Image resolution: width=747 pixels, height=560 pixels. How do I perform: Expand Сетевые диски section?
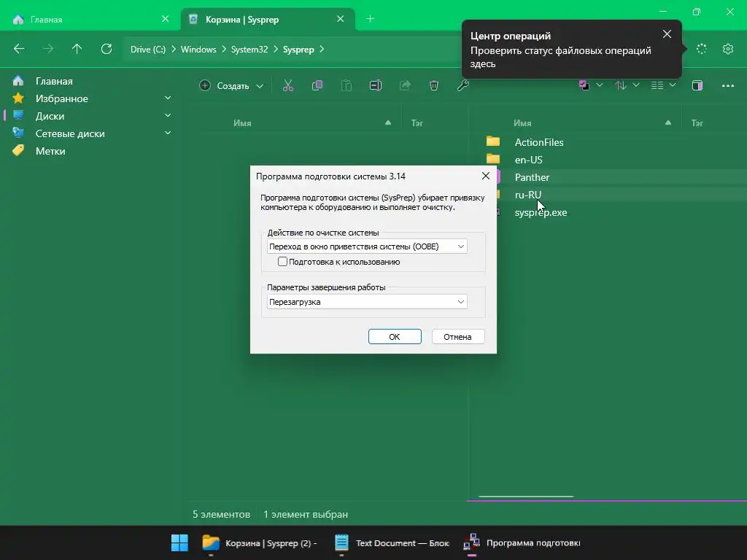[x=168, y=133]
